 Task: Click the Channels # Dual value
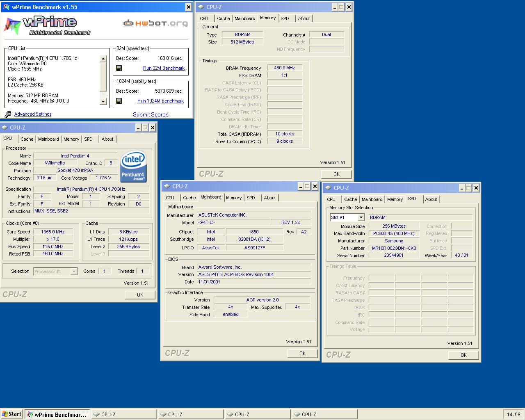(326, 34)
